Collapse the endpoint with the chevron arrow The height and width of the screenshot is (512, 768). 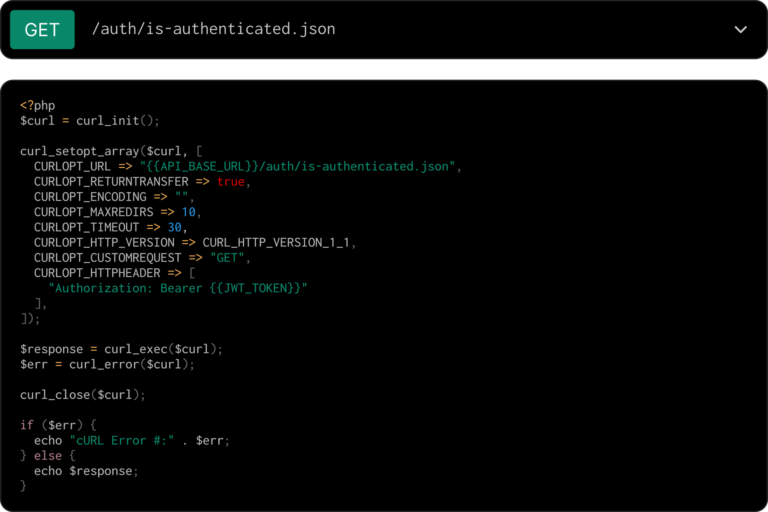(741, 29)
